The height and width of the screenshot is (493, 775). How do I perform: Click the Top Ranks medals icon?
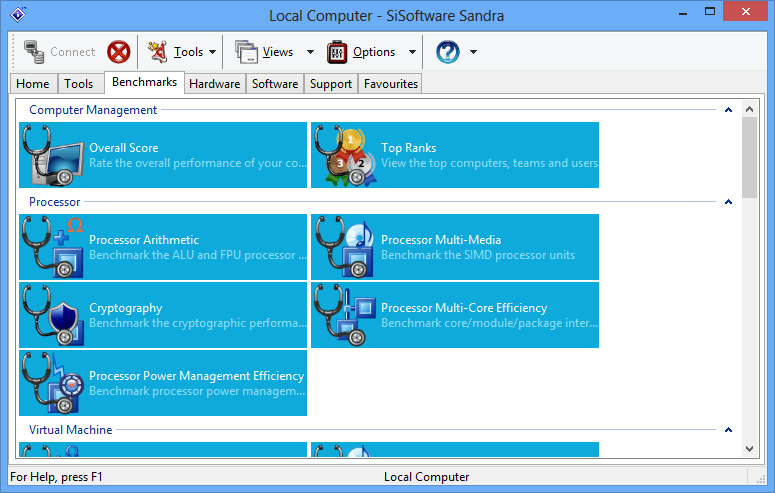(345, 155)
